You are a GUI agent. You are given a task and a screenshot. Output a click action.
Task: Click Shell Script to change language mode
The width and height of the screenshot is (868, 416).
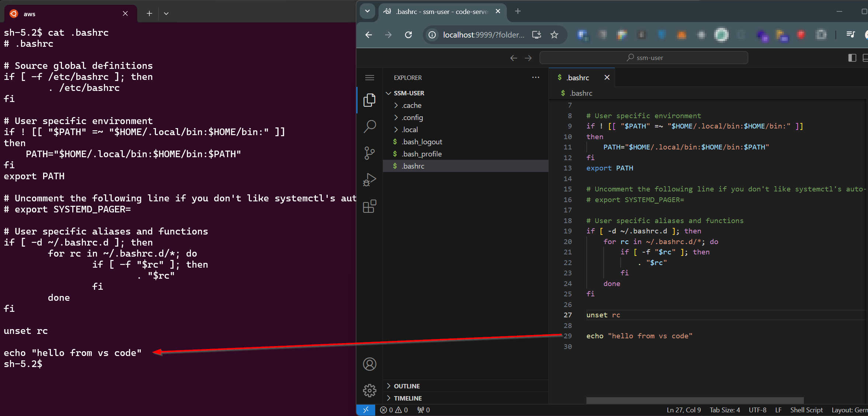tap(806, 410)
